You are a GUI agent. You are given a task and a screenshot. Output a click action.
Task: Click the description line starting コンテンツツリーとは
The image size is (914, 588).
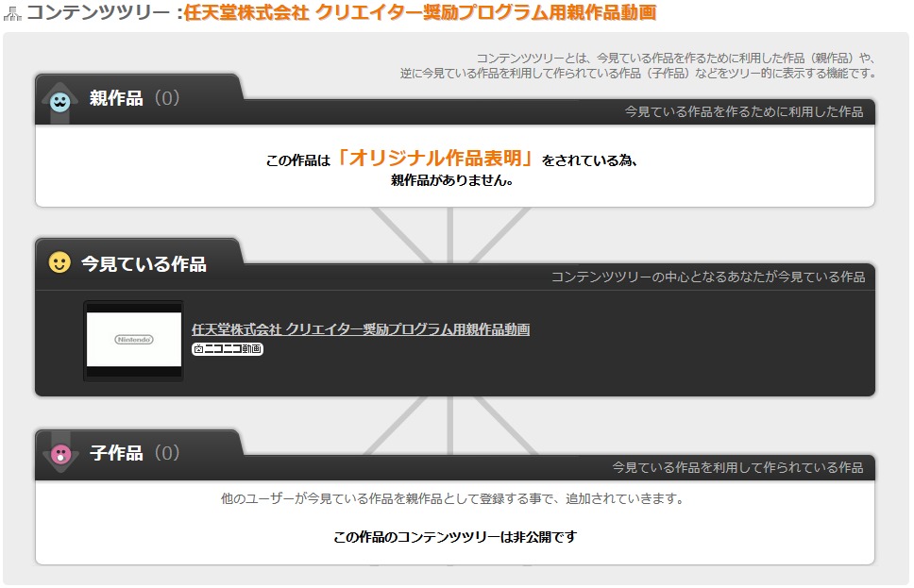[x=676, y=58]
